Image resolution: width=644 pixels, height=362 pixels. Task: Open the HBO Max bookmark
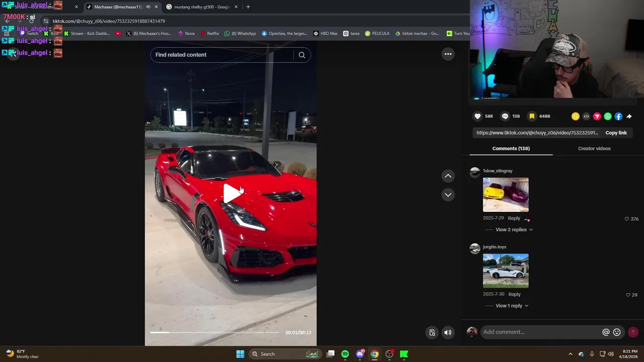pos(326,34)
